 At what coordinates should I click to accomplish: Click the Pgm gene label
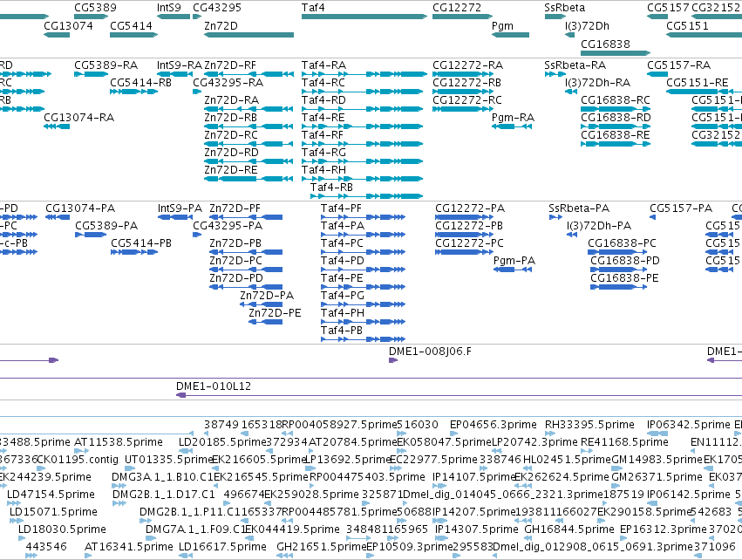pyautogui.click(x=502, y=25)
